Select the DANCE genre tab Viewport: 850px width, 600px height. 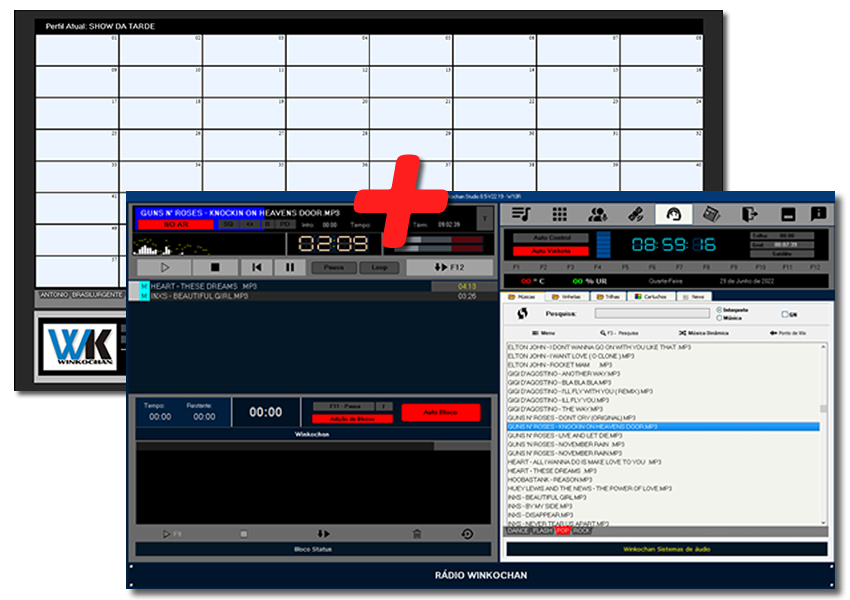coord(517,531)
